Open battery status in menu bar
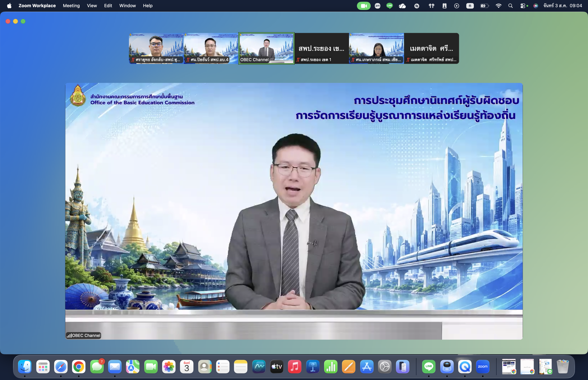This screenshot has width=588, height=380. [x=484, y=6]
